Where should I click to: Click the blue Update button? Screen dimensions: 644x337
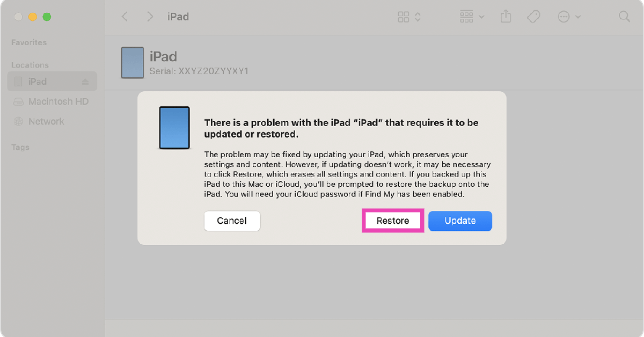(460, 221)
